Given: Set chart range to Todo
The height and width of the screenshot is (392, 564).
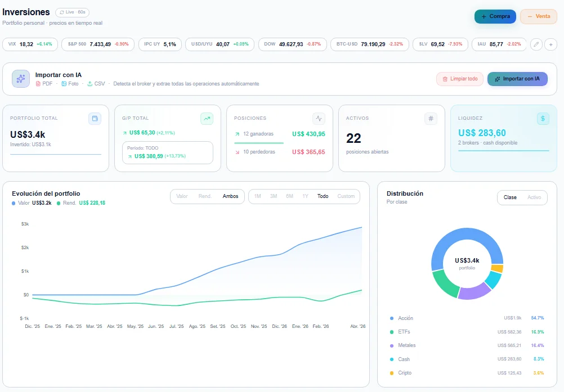Looking at the screenshot, I should (x=323, y=196).
